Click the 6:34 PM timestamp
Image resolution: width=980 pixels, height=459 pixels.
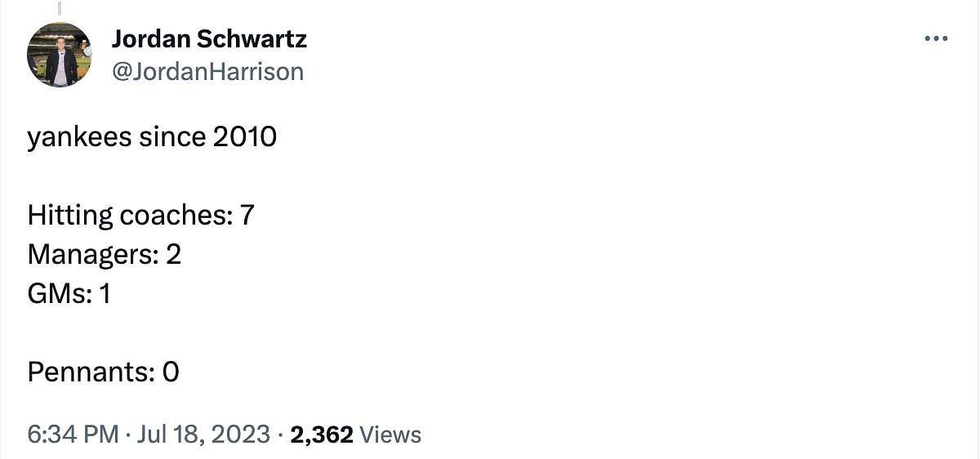[x=73, y=434]
